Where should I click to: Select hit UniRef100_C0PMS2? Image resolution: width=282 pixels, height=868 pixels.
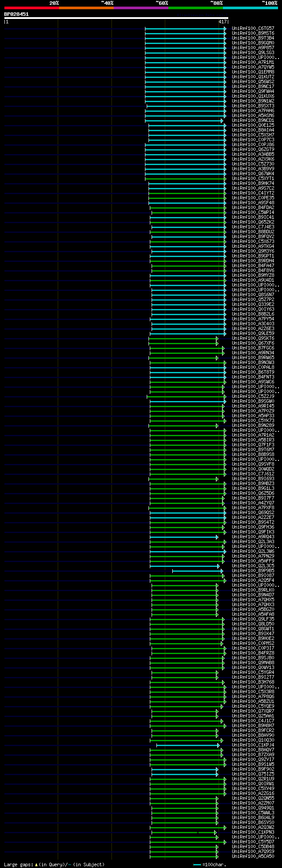(x=253, y=643)
